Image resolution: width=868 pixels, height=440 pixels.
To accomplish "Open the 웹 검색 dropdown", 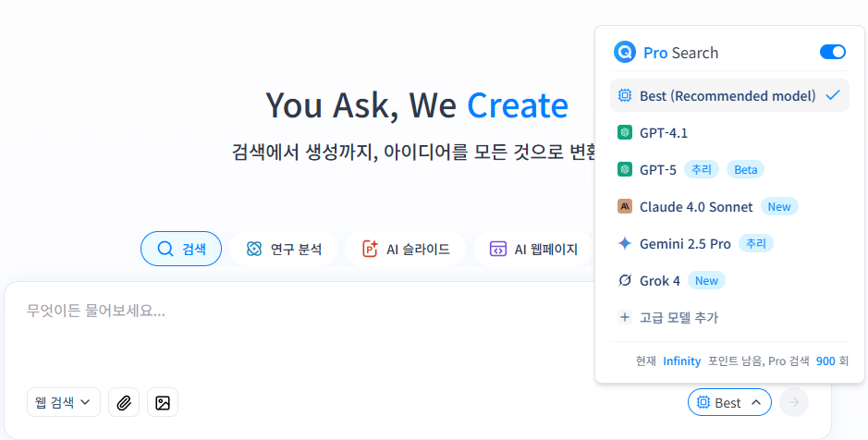I will click(64, 402).
